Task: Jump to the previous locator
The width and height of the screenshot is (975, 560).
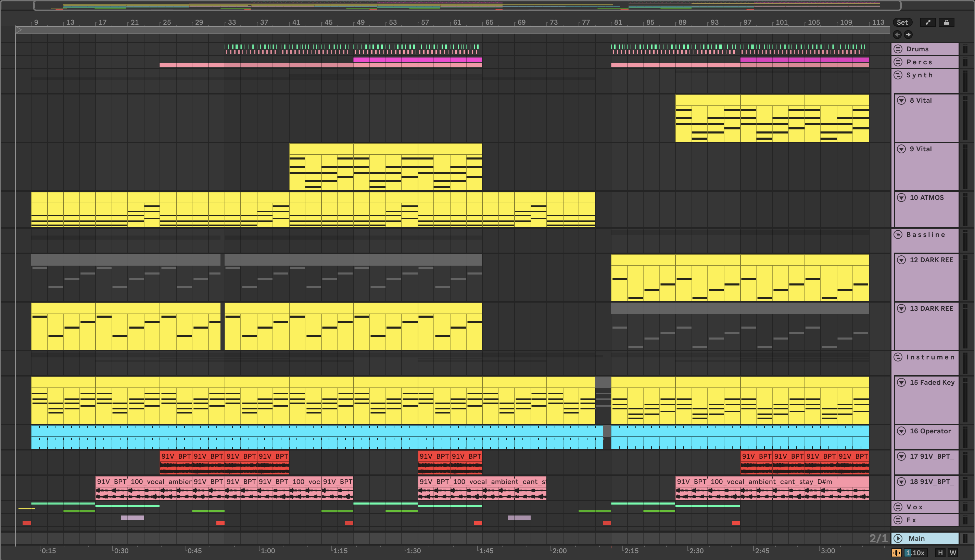Action: [x=897, y=35]
